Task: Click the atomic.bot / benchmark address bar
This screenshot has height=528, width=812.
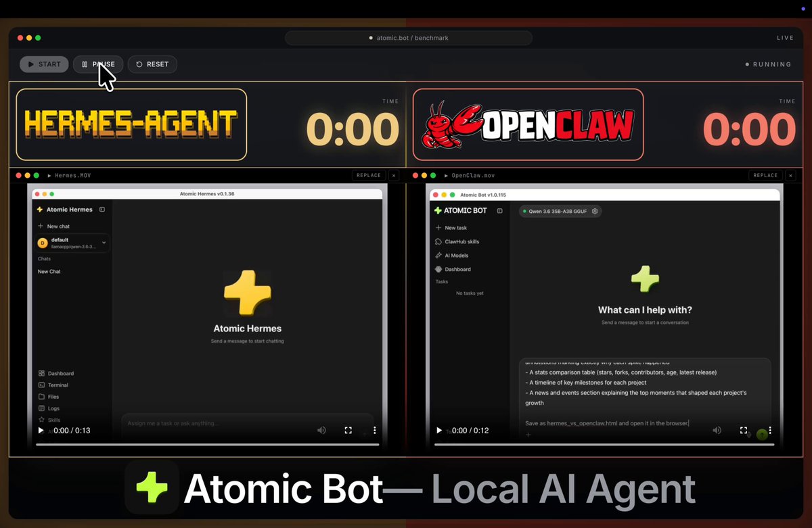Action: [409, 38]
